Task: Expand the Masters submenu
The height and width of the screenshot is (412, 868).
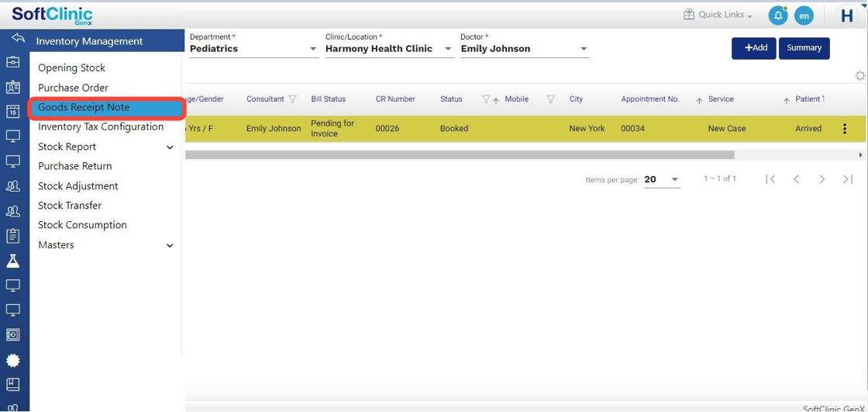Action: point(170,245)
